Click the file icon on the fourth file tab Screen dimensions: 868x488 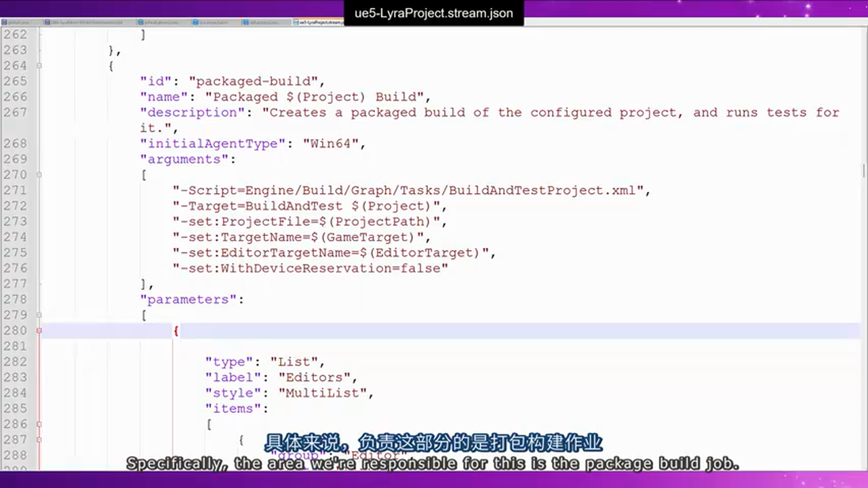click(x=195, y=22)
